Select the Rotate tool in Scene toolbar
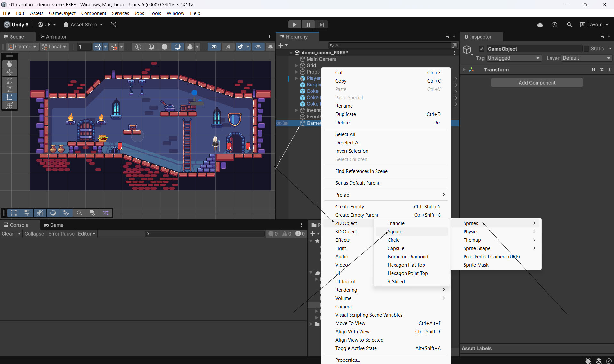The image size is (614, 364). click(10, 81)
